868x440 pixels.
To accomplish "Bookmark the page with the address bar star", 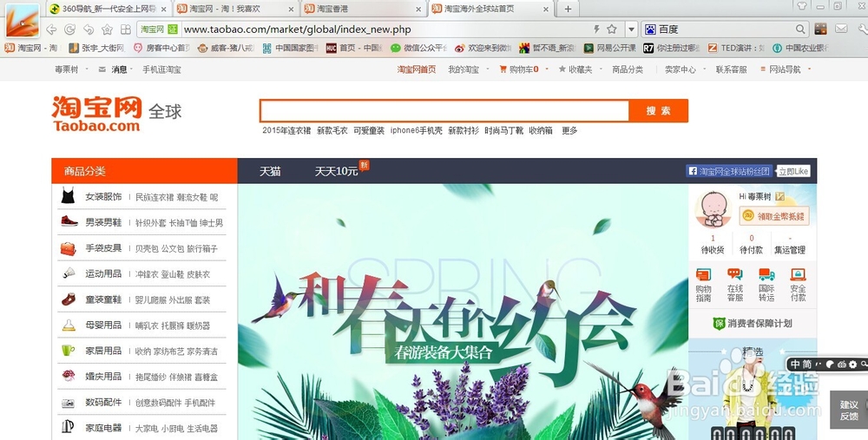I will click(x=612, y=29).
